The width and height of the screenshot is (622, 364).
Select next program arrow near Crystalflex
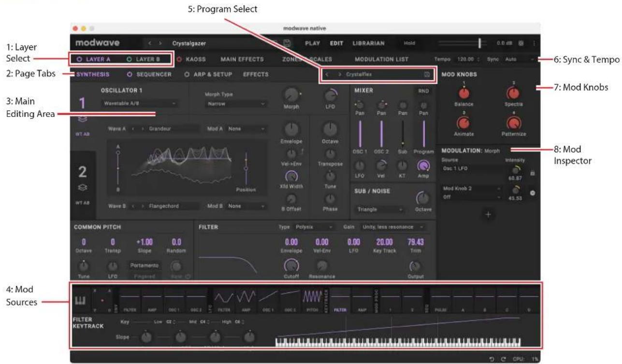pos(340,74)
